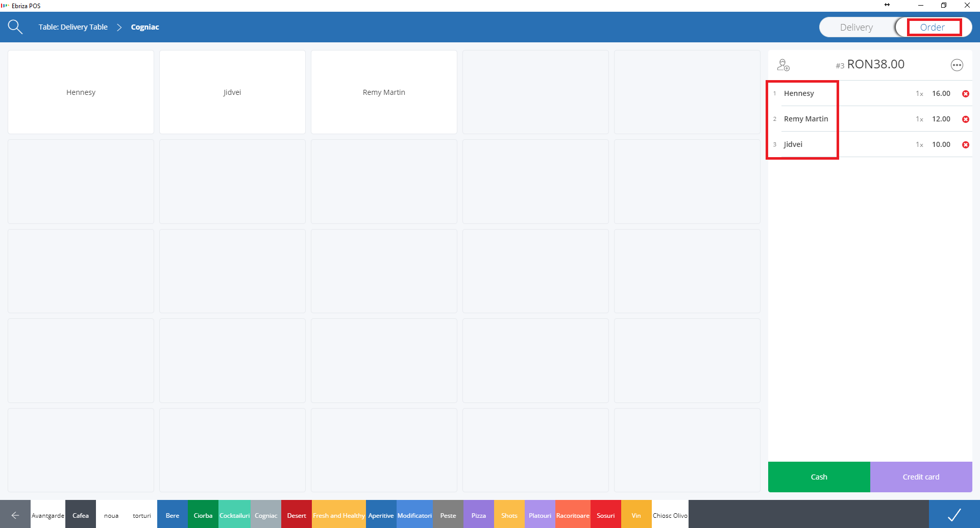Screen dimensions: 980x528
Task: Select Jidvei order line
Action: [x=870, y=144]
